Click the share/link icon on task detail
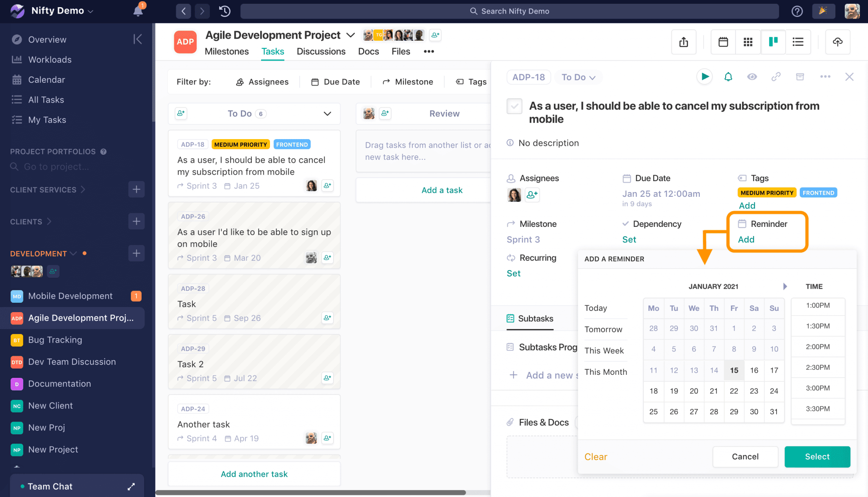Image resolution: width=868 pixels, height=497 pixels. (x=776, y=77)
